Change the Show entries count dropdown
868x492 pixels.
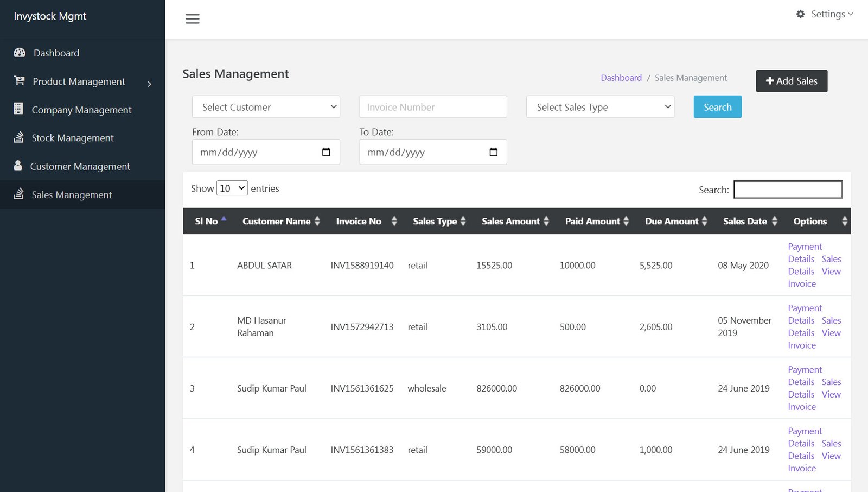click(232, 188)
